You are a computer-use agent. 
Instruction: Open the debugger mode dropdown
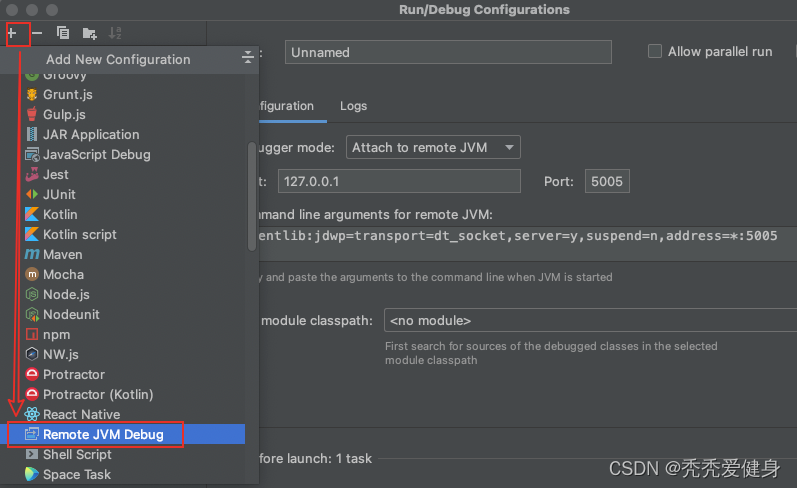click(434, 147)
